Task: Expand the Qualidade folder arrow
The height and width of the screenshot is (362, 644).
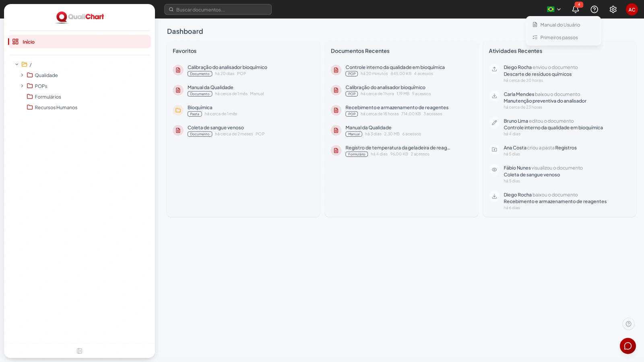Action: click(x=22, y=75)
